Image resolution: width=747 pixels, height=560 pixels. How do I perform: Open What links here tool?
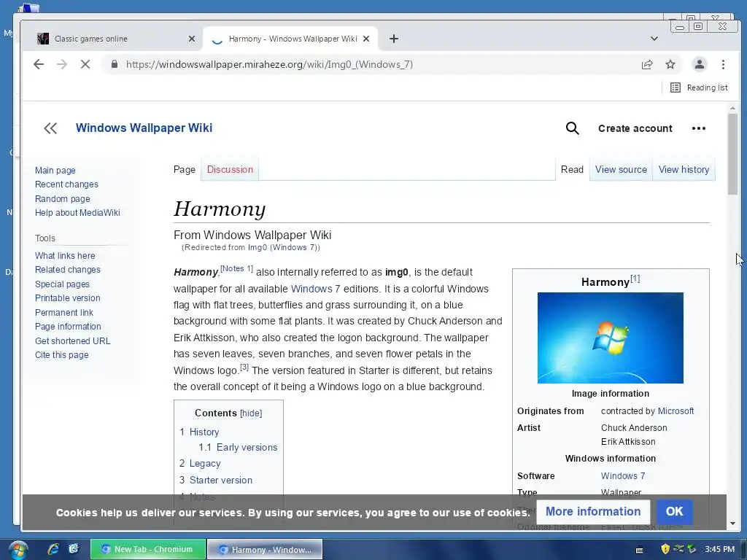(x=65, y=256)
